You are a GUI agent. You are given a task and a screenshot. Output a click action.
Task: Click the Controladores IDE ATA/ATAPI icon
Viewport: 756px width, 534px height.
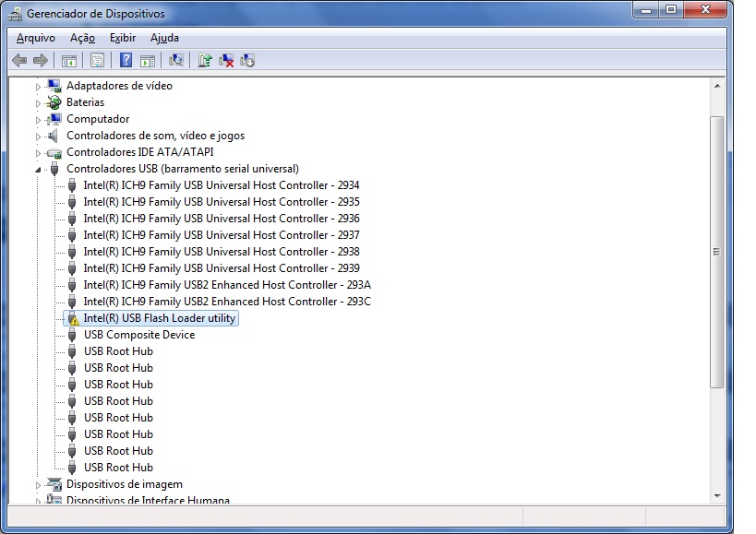click(x=54, y=153)
